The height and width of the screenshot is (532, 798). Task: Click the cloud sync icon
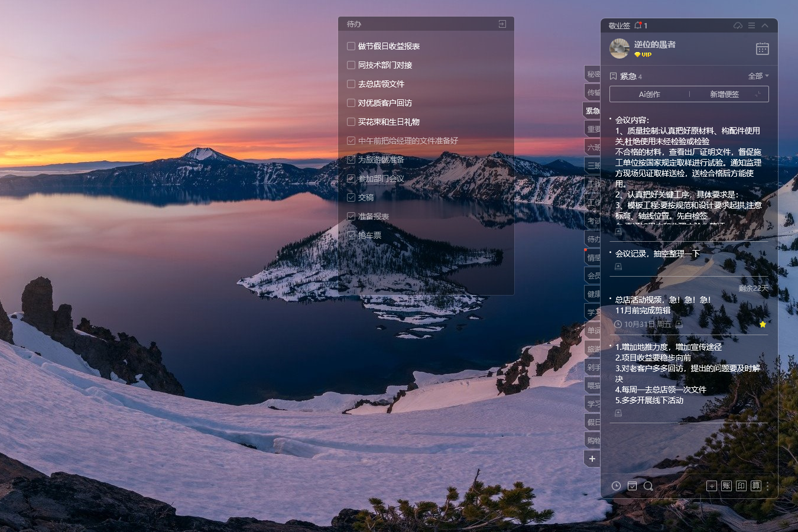[738, 25]
